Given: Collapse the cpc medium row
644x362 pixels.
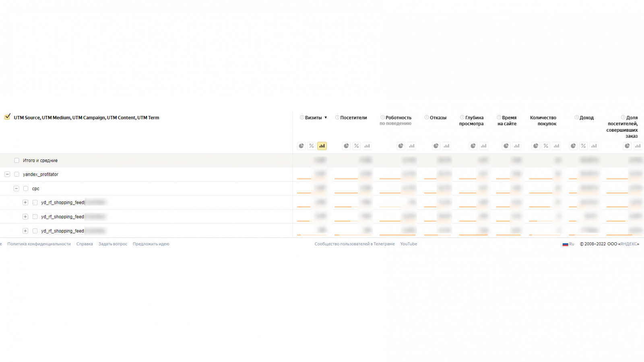Looking at the screenshot, I should point(16,188).
